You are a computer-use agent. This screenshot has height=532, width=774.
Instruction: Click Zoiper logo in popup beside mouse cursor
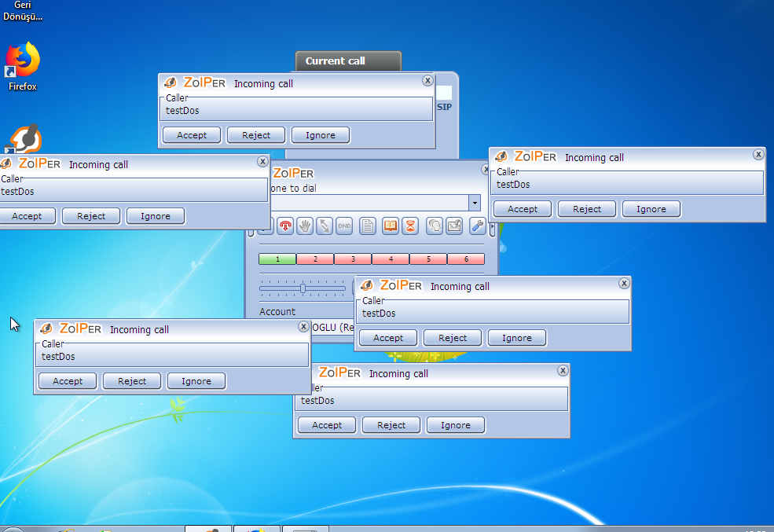(80, 328)
